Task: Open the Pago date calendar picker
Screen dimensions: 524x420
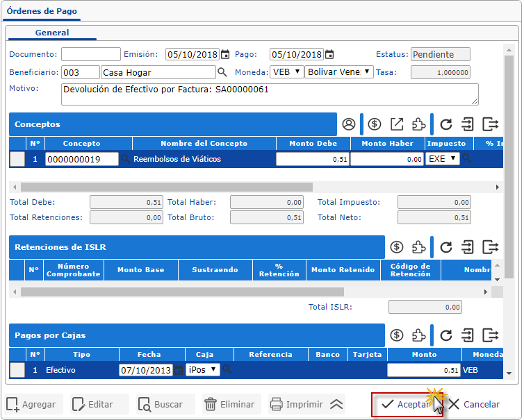Action: pos(329,55)
